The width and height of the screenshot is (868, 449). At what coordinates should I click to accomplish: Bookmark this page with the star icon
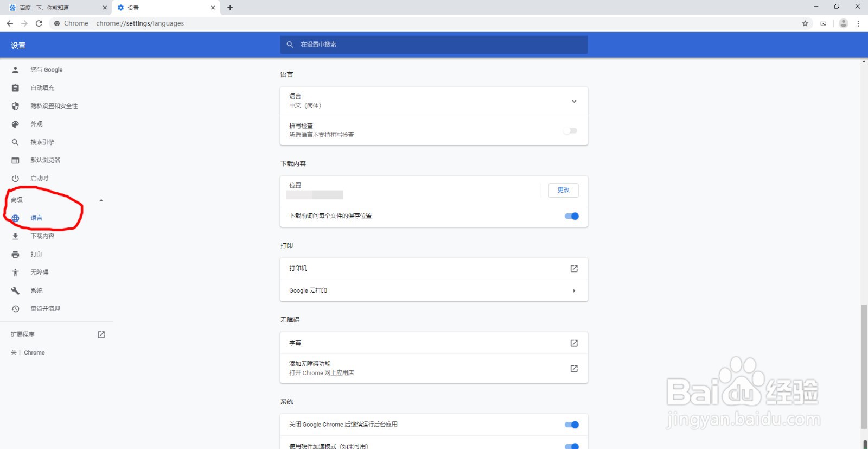tap(805, 23)
